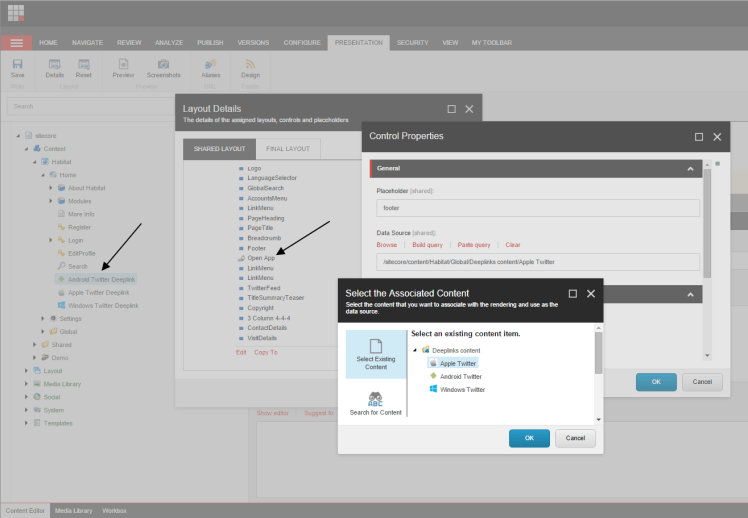Image resolution: width=748 pixels, height=518 pixels.
Task: Click Copy To link in Layout Details
Action: point(266,352)
